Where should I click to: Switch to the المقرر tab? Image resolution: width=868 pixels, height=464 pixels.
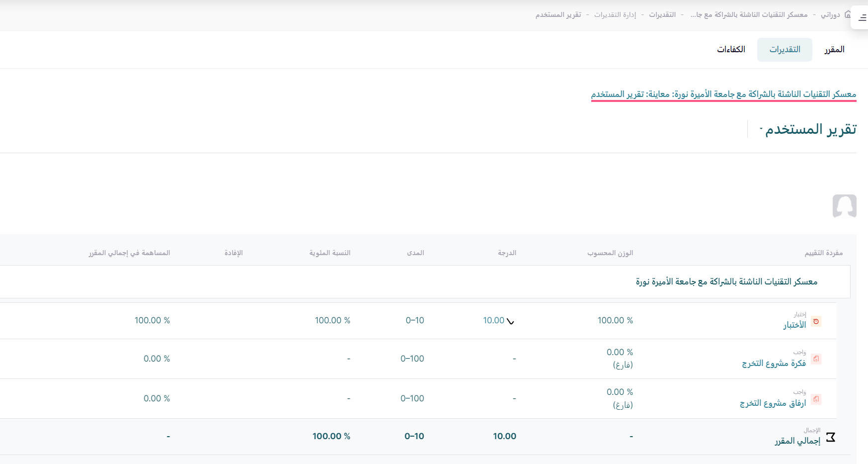click(x=834, y=50)
